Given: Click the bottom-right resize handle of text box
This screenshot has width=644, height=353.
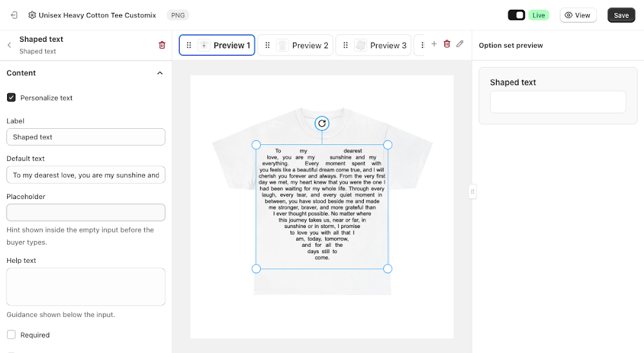Looking at the screenshot, I should [387, 269].
